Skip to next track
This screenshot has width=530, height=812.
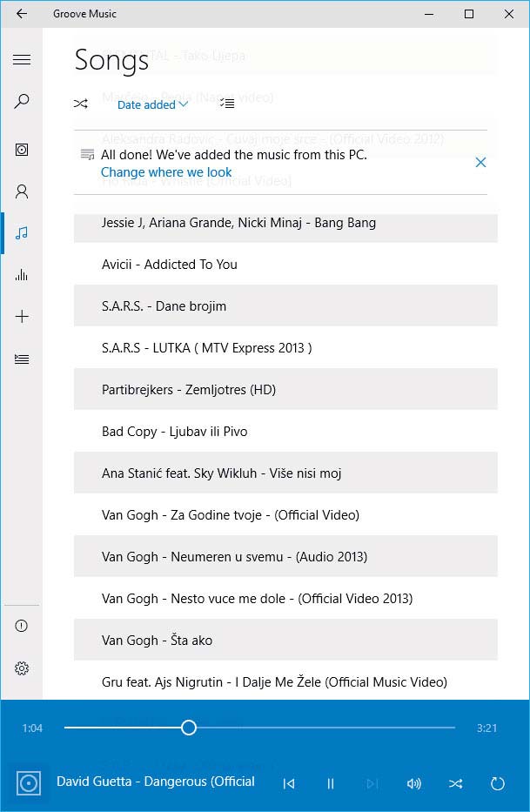[x=372, y=783]
